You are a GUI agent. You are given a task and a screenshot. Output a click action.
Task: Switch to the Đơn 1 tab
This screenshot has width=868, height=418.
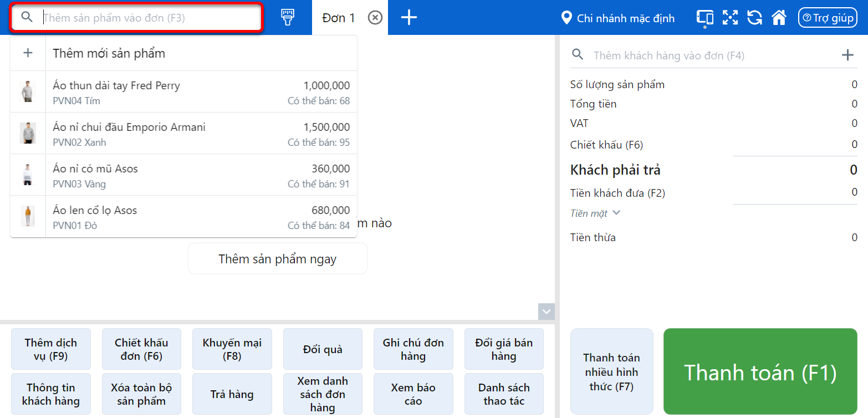click(338, 18)
